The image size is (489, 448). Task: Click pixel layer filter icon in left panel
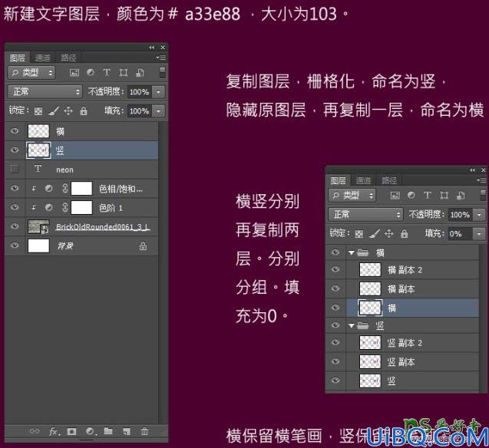[x=74, y=73]
